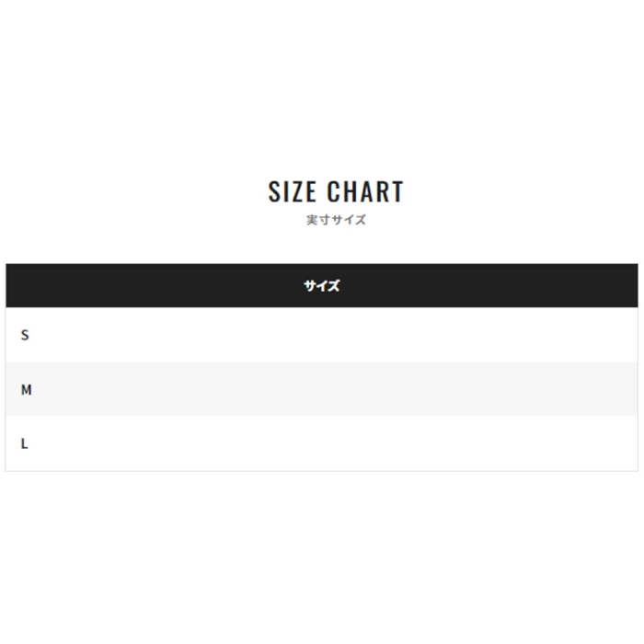
Task: Click the 実寸サイズ subtitle text
Action: (336, 220)
